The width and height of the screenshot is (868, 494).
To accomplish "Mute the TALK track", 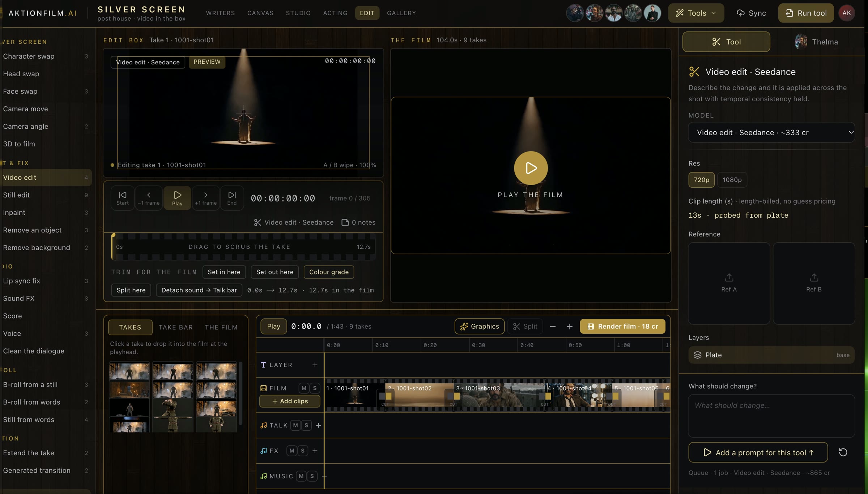I will click(x=295, y=425).
